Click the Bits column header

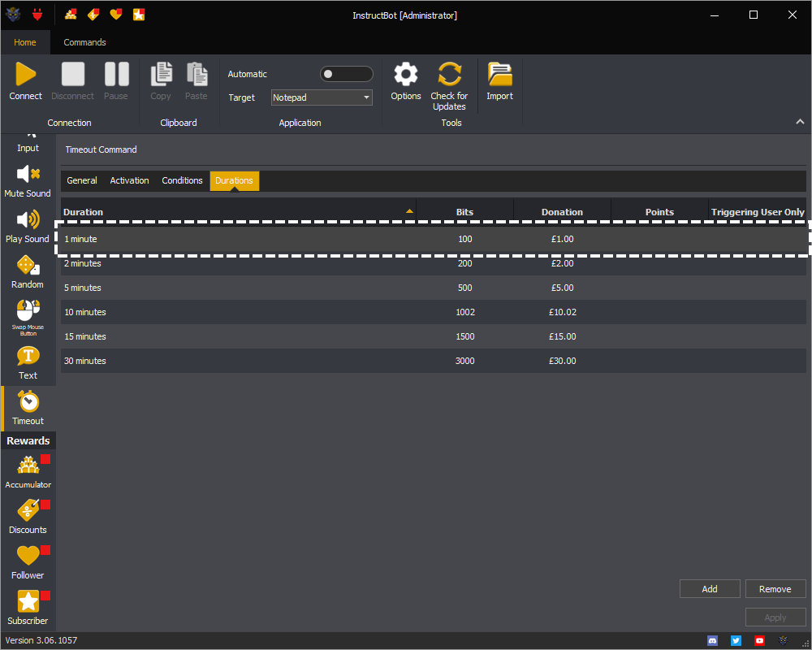coord(464,212)
